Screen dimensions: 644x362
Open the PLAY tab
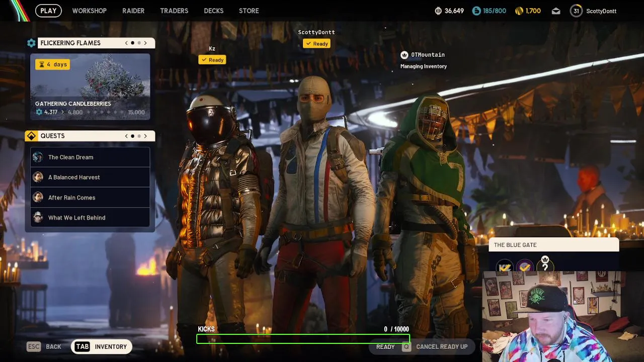48,11
